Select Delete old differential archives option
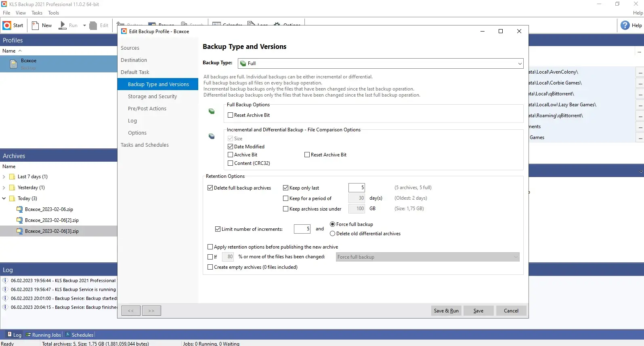Image resolution: width=644 pixels, height=346 pixels. 332,234
